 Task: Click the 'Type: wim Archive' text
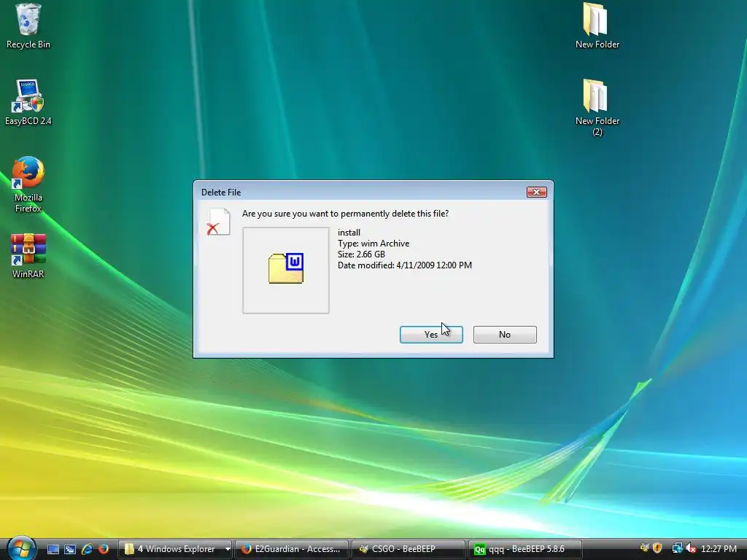[x=373, y=244]
